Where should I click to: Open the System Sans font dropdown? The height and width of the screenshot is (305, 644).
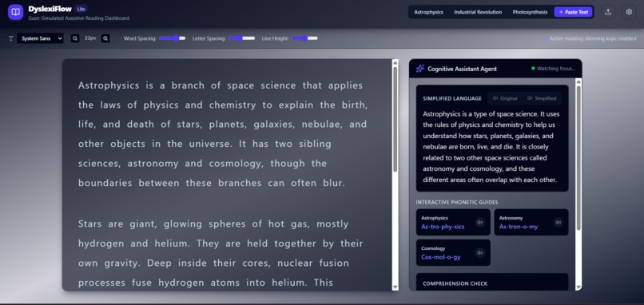coord(40,38)
